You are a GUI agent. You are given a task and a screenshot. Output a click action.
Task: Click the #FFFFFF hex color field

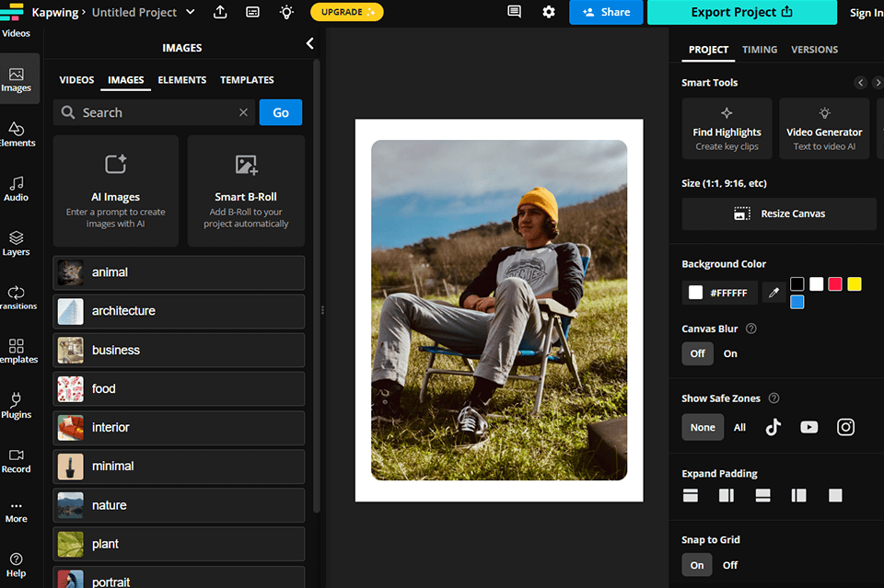point(720,293)
